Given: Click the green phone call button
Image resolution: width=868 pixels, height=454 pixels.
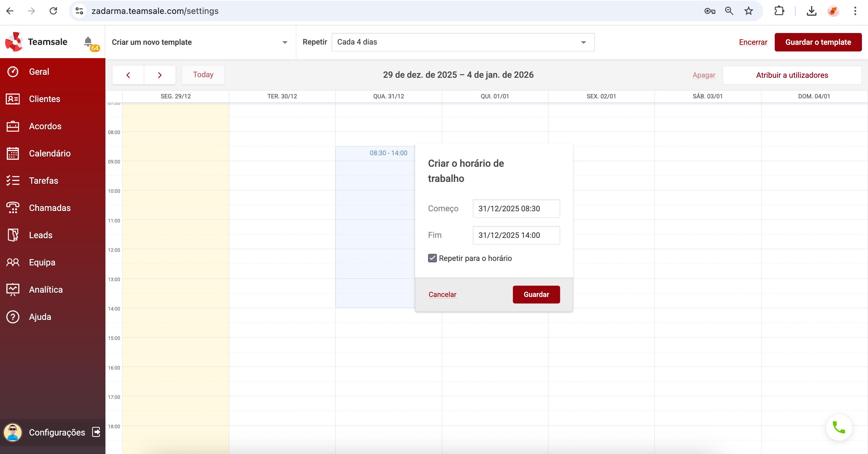Looking at the screenshot, I should coord(839,427).
